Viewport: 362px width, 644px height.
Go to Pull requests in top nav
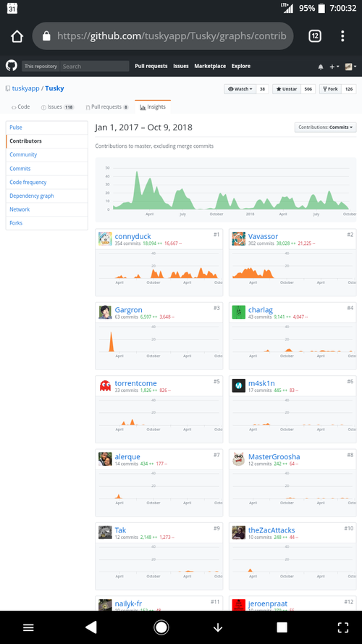tap(151, 66)
